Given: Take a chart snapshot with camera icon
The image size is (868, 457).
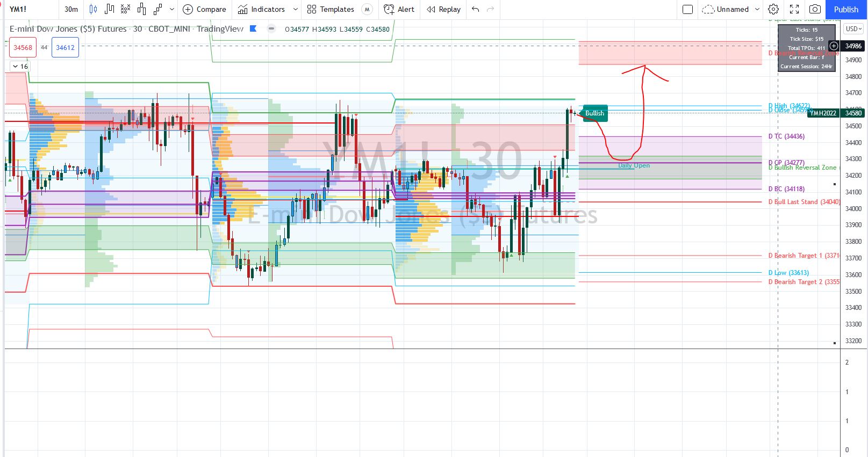Looking at the screenshot, I should [x=815, y=9].
